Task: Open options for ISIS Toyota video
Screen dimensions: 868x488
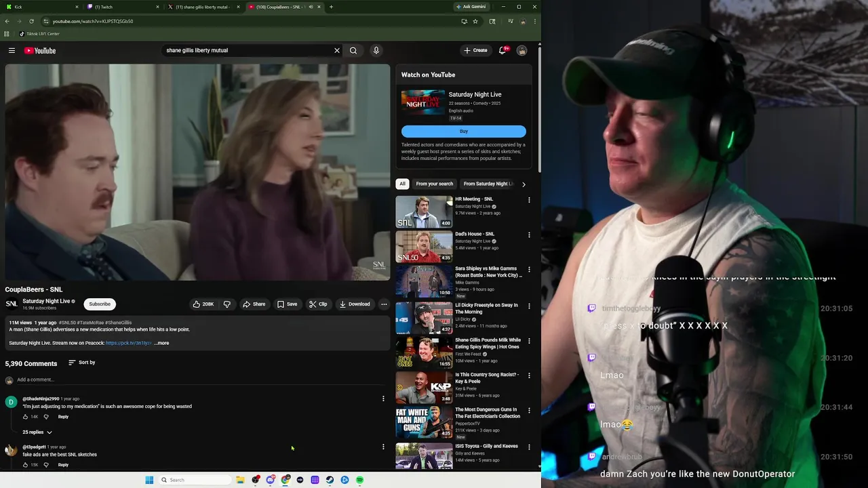Action: tap(529, 447)
